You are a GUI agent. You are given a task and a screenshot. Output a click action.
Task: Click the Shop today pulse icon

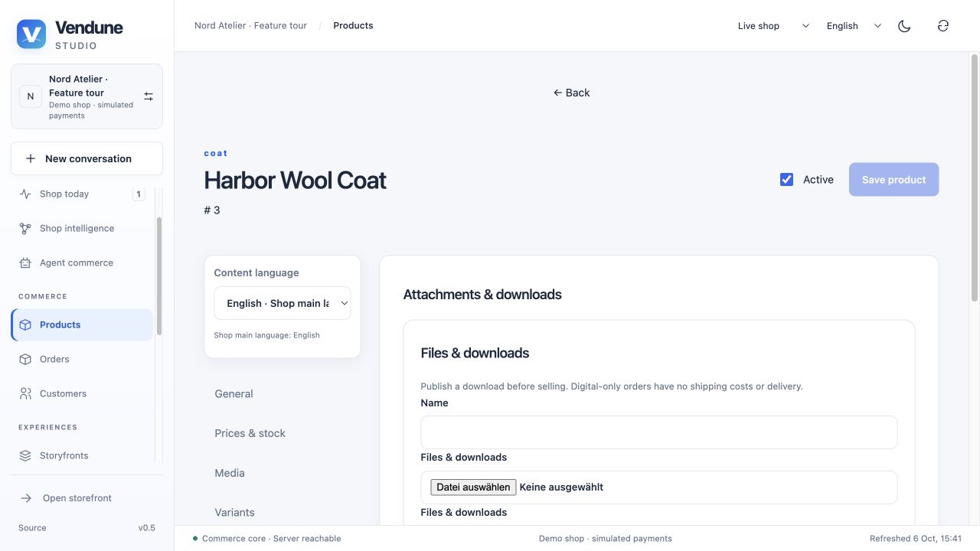click(25, 194)
